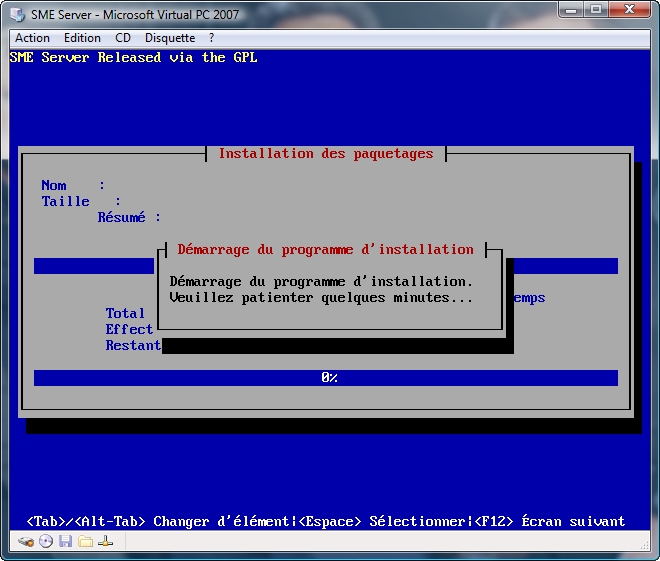The image size is (660, 561).
Task: Click the 'Installation des paquetages' title
Action: (326, 154)
